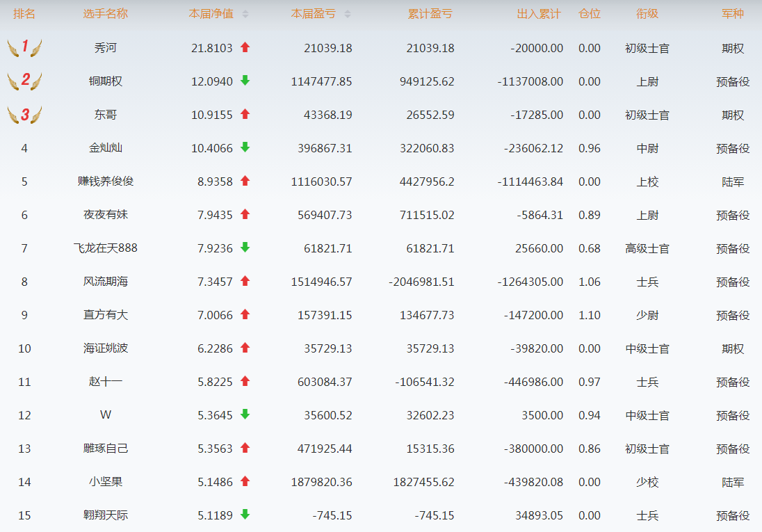The image size is (762, 532).
Task: Click the 军种 column header
Action: tap(733, 14)
